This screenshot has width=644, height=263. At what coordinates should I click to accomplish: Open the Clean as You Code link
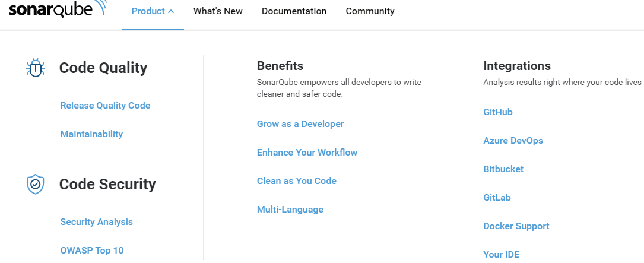[x=297, y=181]
